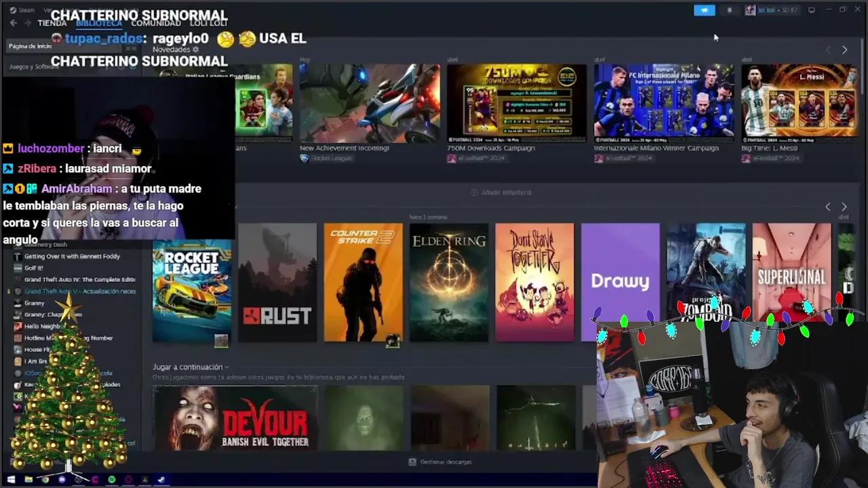868x488 pixels.
Task: Select Grand Theft Auto V in the list
Action: [80, 291]
